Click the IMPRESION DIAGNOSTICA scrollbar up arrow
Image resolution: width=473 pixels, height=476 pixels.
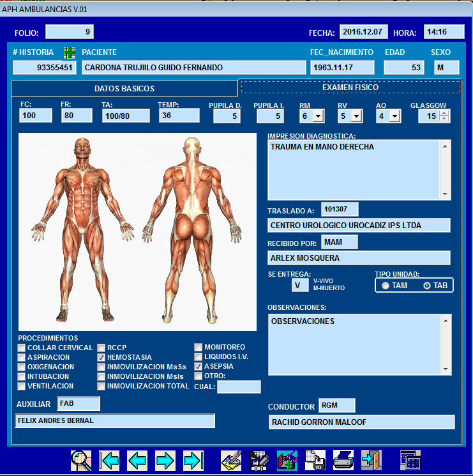click(x=445, y=146)
